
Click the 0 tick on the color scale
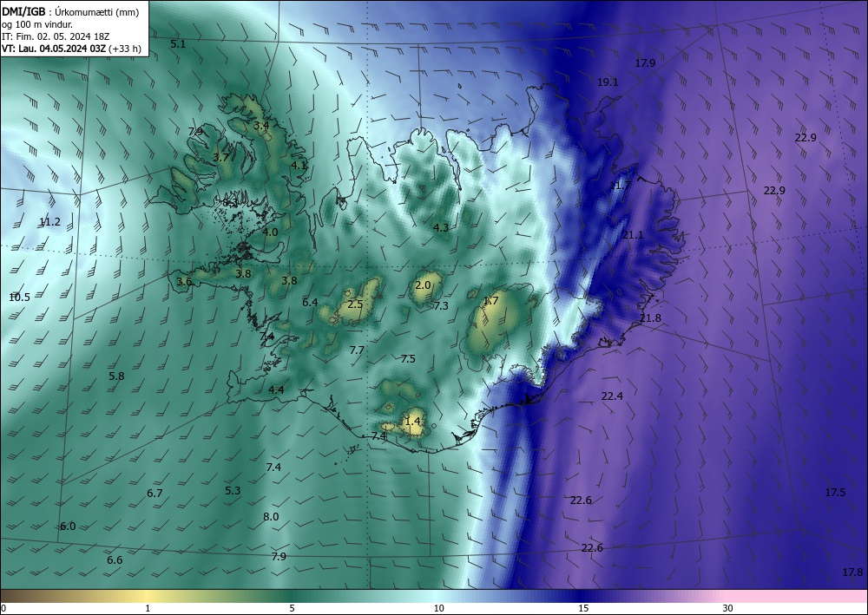[3, 609]
